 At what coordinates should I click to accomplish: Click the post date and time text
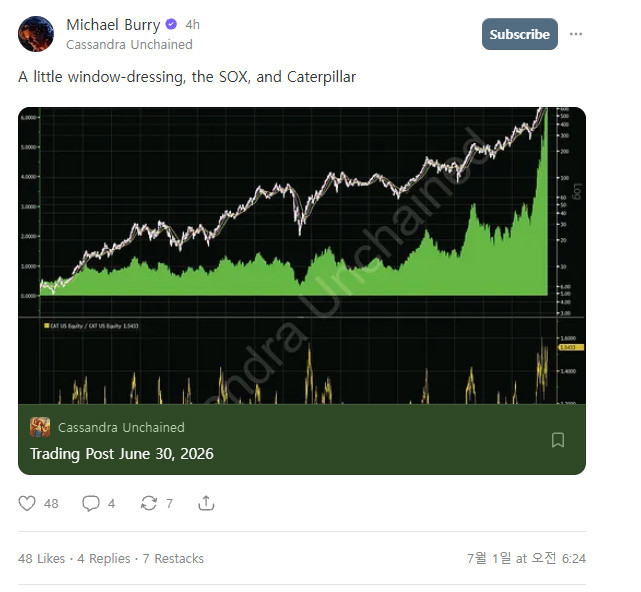pos(527,558)
